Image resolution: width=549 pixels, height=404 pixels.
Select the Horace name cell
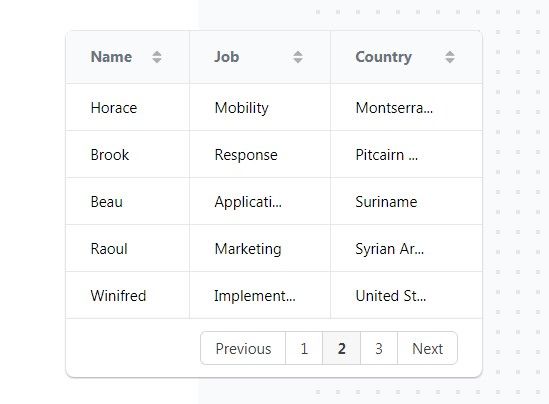[x=127, y=107]
